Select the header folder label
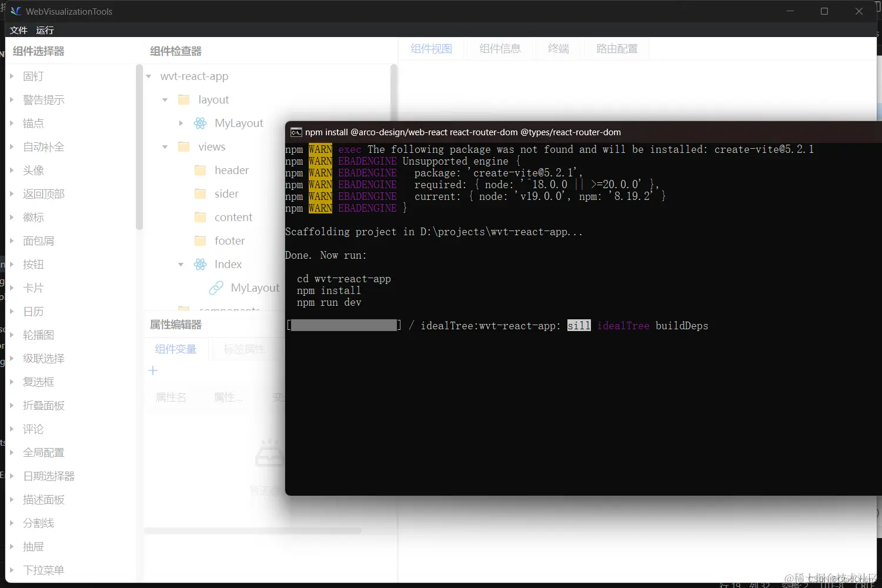This screenshot has width=882, height=588. tap(232, 171)
